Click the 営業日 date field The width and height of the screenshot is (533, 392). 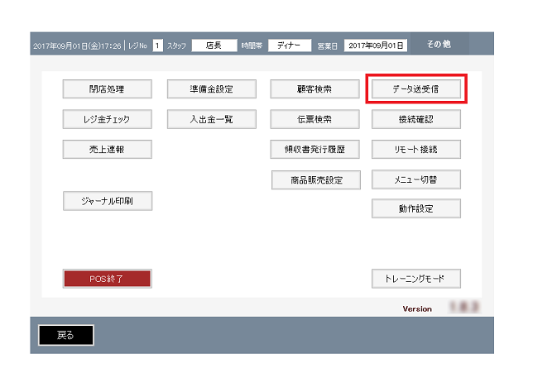(376, 45)
